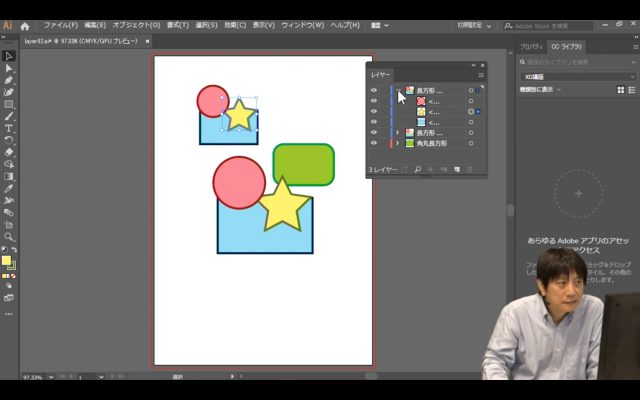
Task: Open the drawing mode selector
Action: pyautogui.click(x=9, y=286)
